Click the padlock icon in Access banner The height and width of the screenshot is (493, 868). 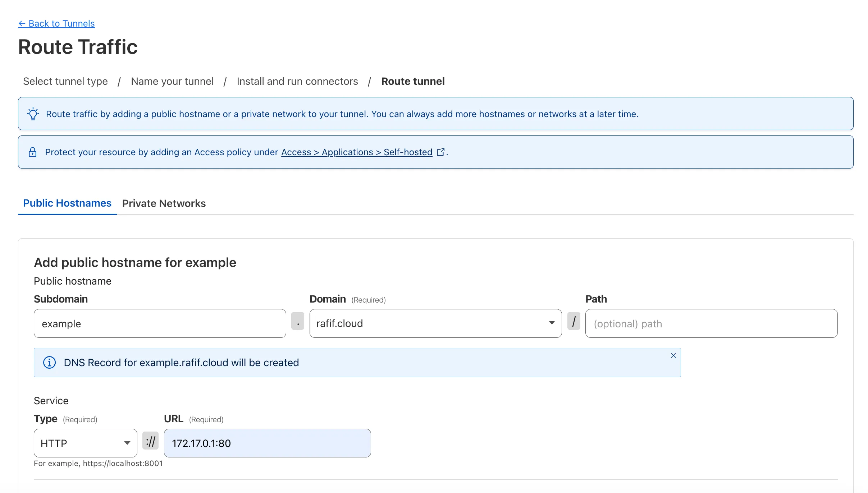coord(33,152)
